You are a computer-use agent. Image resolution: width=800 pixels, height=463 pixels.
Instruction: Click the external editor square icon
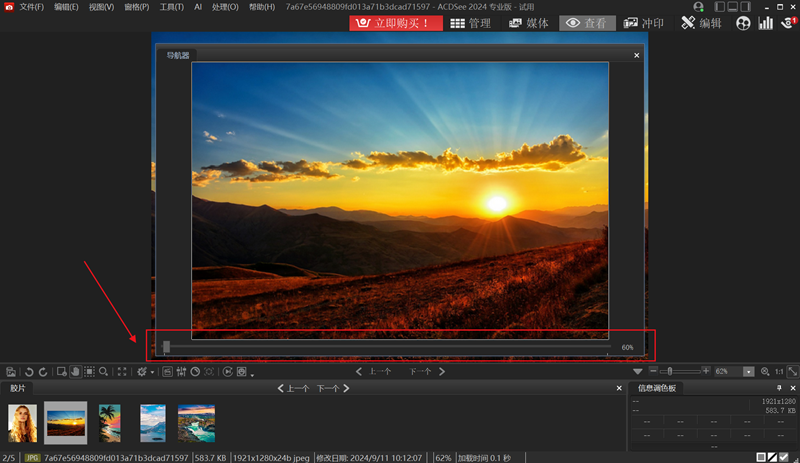(x=241, y=372)
